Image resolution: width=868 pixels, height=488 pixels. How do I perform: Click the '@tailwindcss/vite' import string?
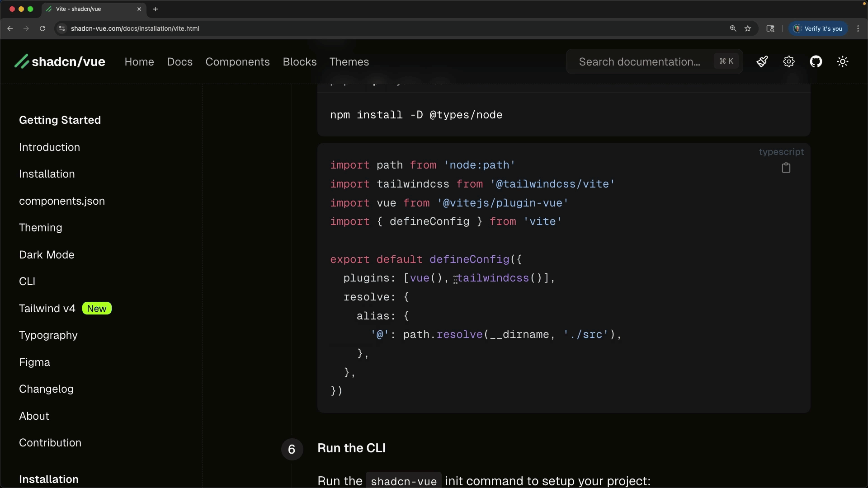[552, 184]
